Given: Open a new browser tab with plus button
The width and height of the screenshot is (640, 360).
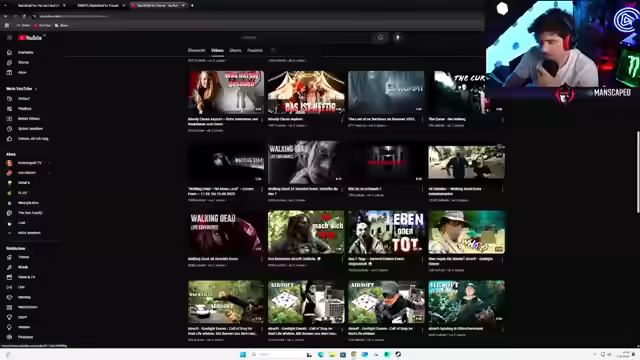Looking at the screenshot, I should coord(192,5).
